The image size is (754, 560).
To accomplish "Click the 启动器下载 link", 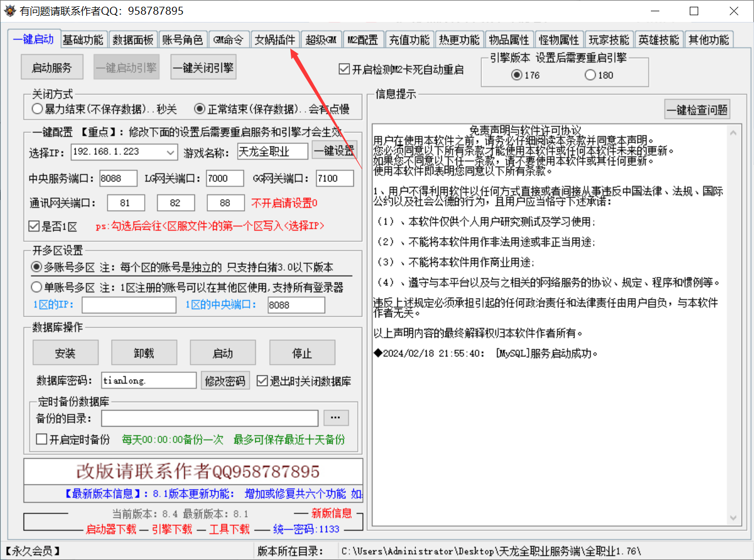I will pyautogui.click(x=111, y=529).
